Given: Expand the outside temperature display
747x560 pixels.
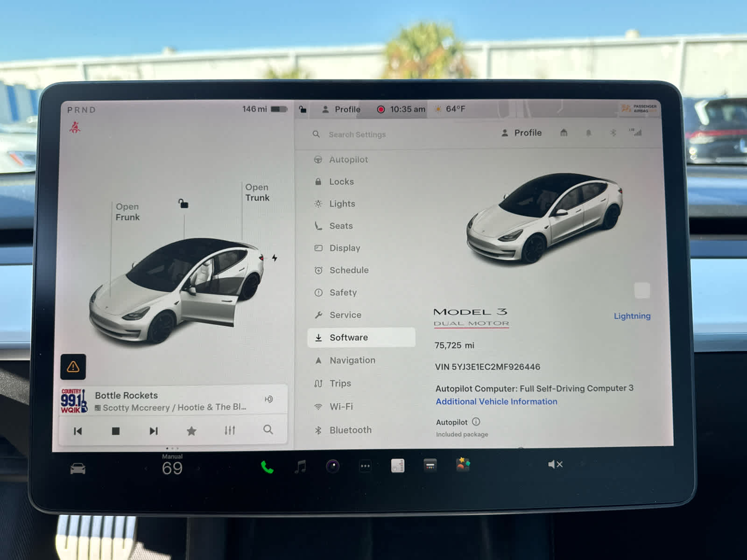Looking at the screenshot, I should (x=451, y=109).
